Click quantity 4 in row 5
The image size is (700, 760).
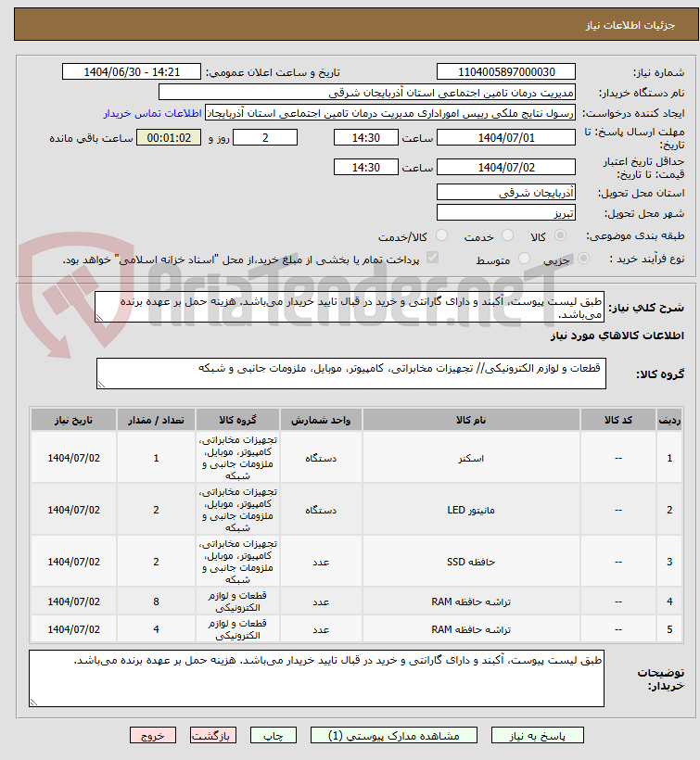click(156, 629)
